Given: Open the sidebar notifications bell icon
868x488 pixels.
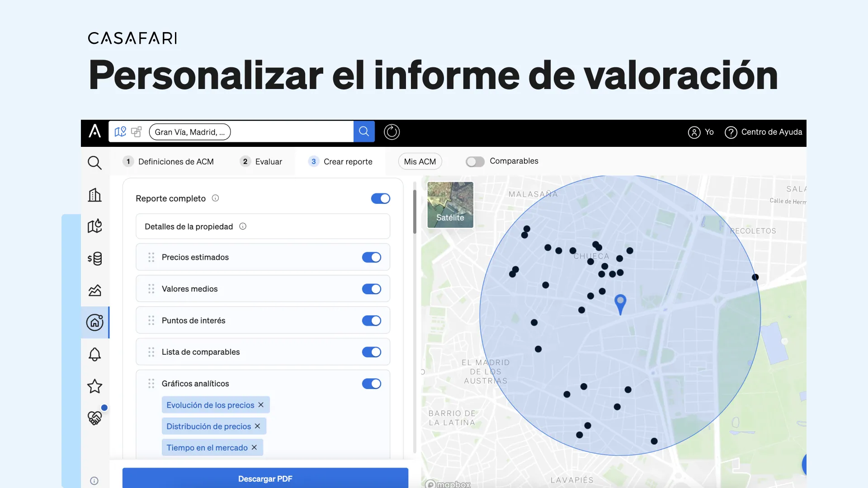Looking at the screenshot, I should pos(94,354).
